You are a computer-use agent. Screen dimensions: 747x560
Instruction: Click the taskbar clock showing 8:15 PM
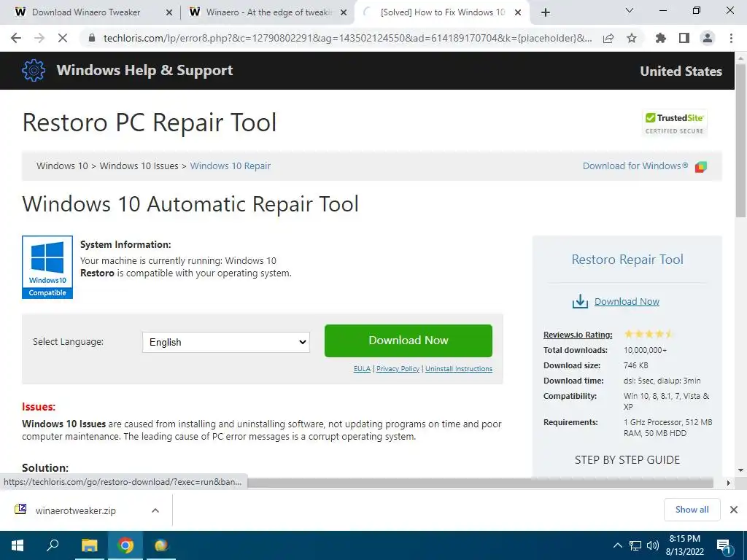[684, 545]
